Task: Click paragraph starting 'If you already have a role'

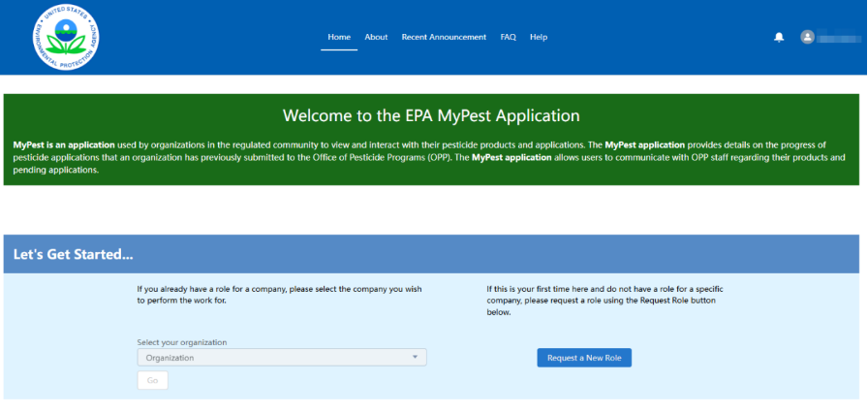Action: pyautogui.click(x=280, y=295)
